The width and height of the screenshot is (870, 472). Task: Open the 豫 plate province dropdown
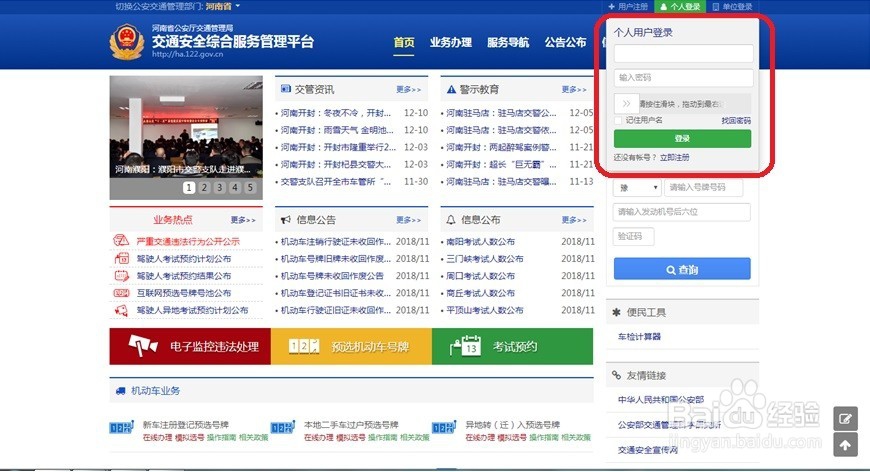click(x=638, y=187)
